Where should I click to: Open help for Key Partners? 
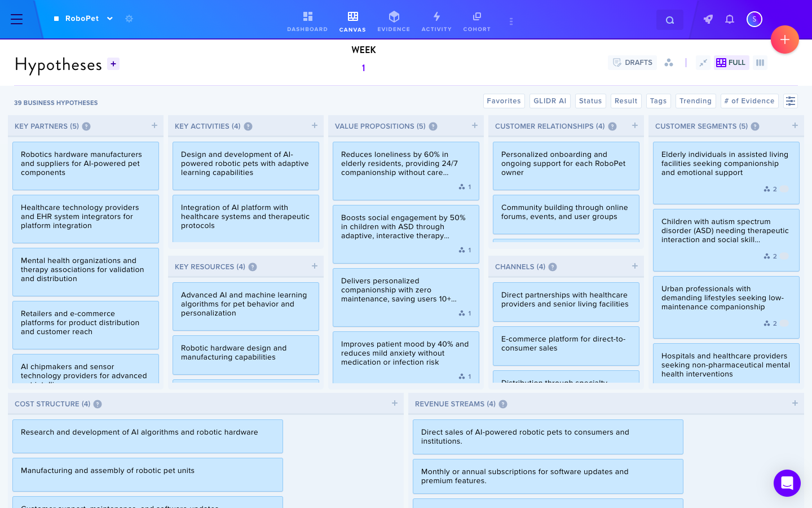[x=86, y=126]
